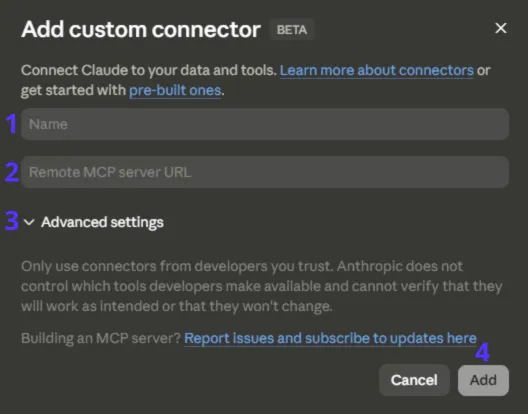Click the blue number 3 annotation
The image size is (528, 414).
(11, 221)
